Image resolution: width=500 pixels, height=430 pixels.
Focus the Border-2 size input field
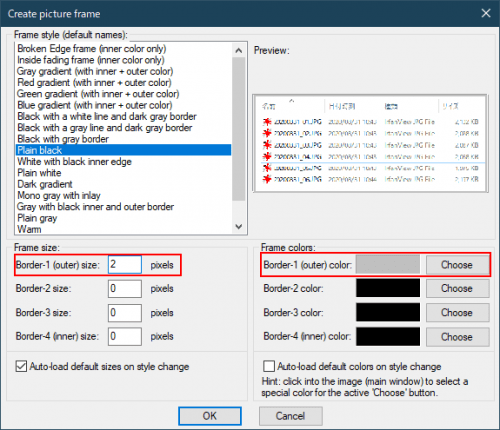125,289
